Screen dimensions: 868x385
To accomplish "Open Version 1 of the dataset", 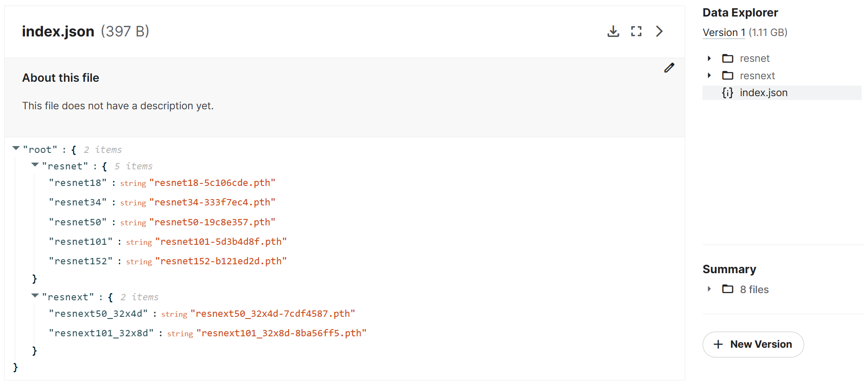I will [723, 32].
